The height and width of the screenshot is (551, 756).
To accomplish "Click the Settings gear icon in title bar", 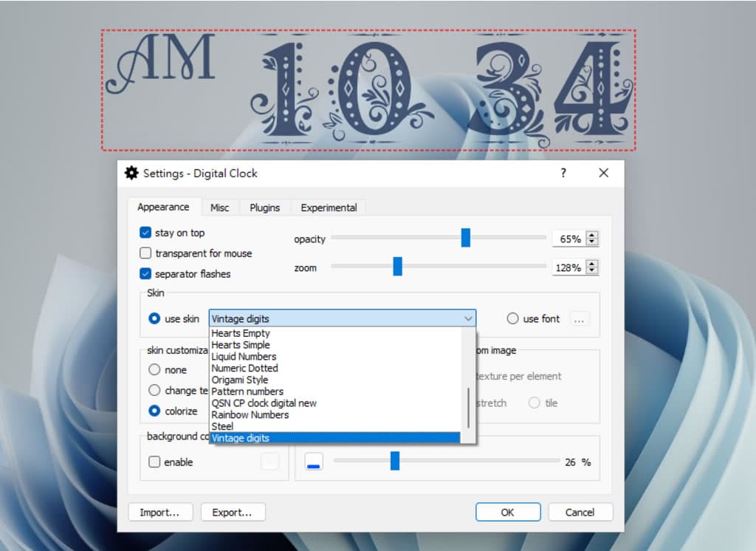I will (x=131, y=173).
